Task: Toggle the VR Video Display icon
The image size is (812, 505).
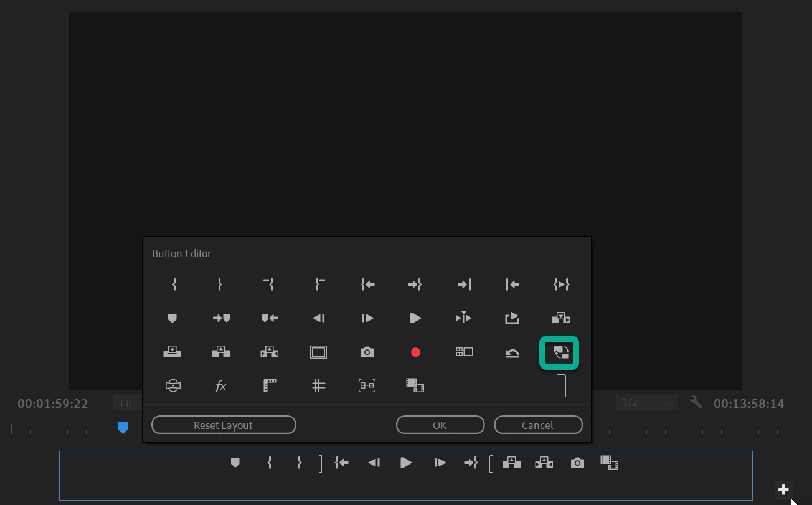Action: [x=172, y=386]
